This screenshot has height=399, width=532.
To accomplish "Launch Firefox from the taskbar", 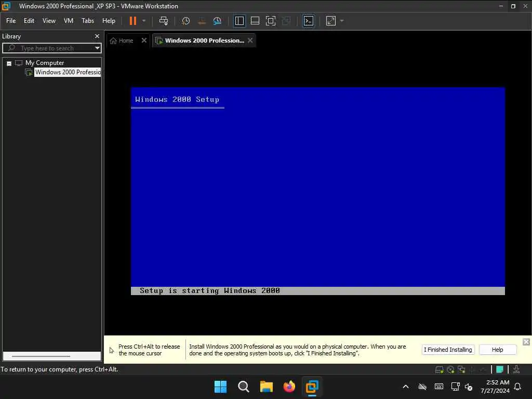I will (x=289, y=387).
